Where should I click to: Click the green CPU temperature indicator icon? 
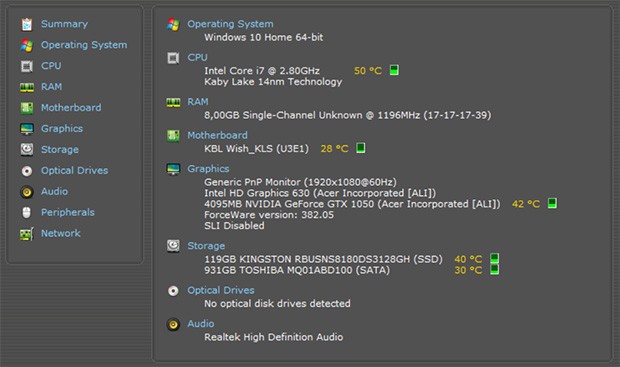coord(394,70)
